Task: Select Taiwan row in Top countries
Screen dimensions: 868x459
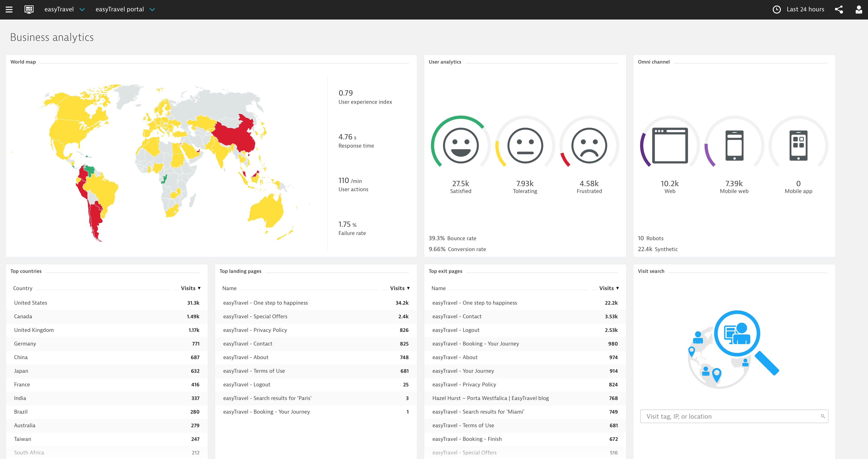Action: click(106, 439)
